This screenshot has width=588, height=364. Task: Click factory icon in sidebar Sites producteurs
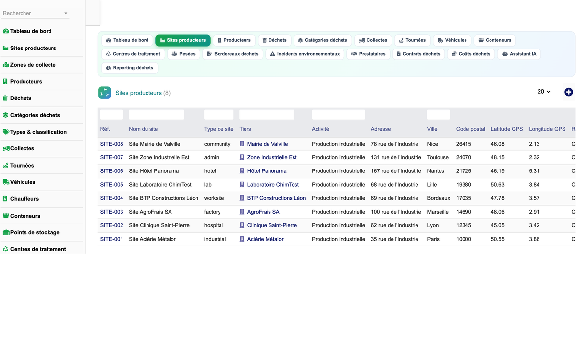(6, 48)
